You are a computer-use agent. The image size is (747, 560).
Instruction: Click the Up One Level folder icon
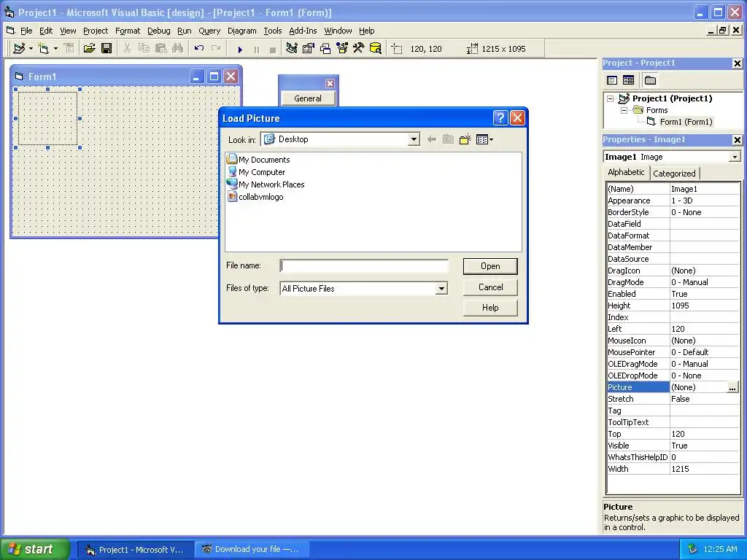449,139
